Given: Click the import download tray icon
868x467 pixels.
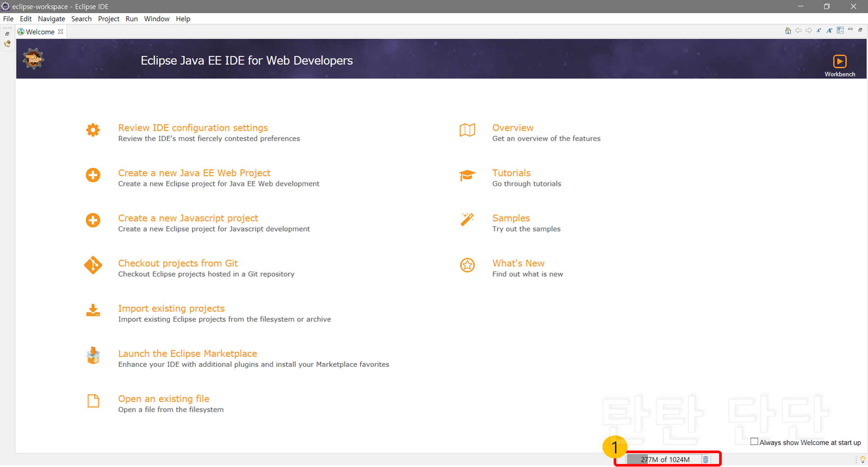Looking at the screenshot, I should point(93,310).
